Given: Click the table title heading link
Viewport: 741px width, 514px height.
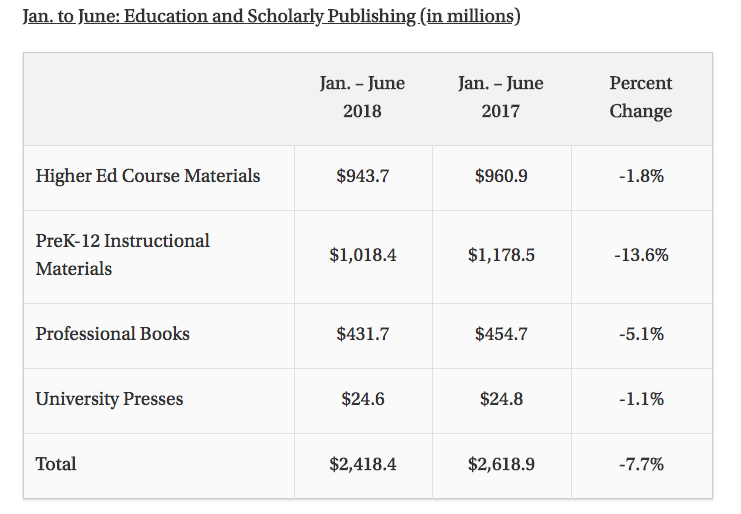Looking at the screenshot, I should tap(270, 17).
